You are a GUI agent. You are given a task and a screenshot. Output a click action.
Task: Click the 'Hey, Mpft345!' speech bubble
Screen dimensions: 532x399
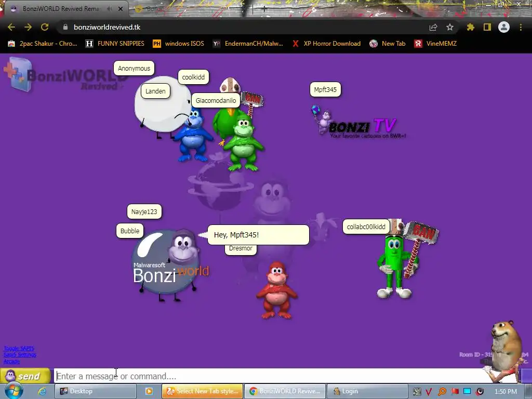[x=258, y=235]
